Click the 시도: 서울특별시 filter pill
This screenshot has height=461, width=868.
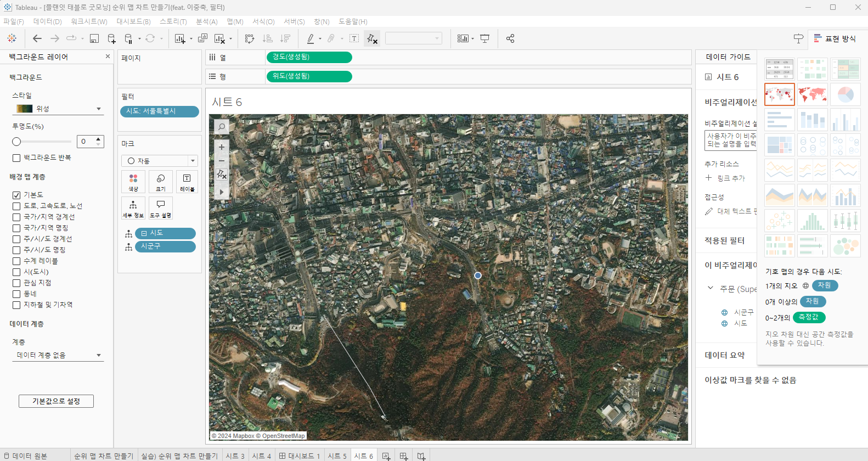click(x=159, y=111)
